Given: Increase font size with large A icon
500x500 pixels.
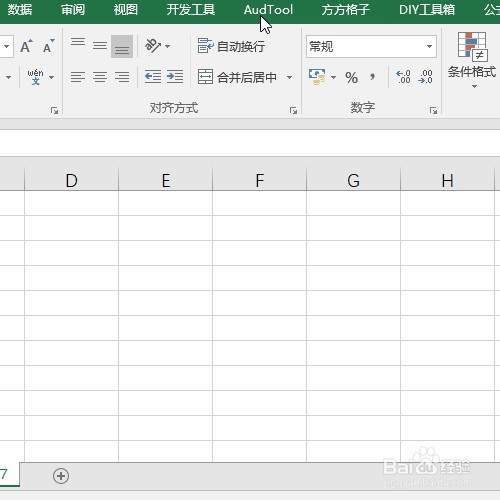Looking at the screenshot, I should click(27, 46).
